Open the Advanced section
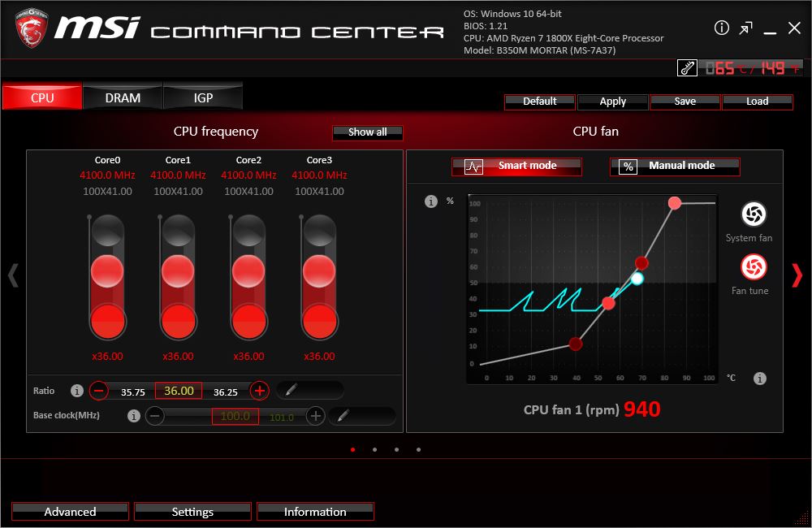The image size is (812, 528). tap(70, 512)
